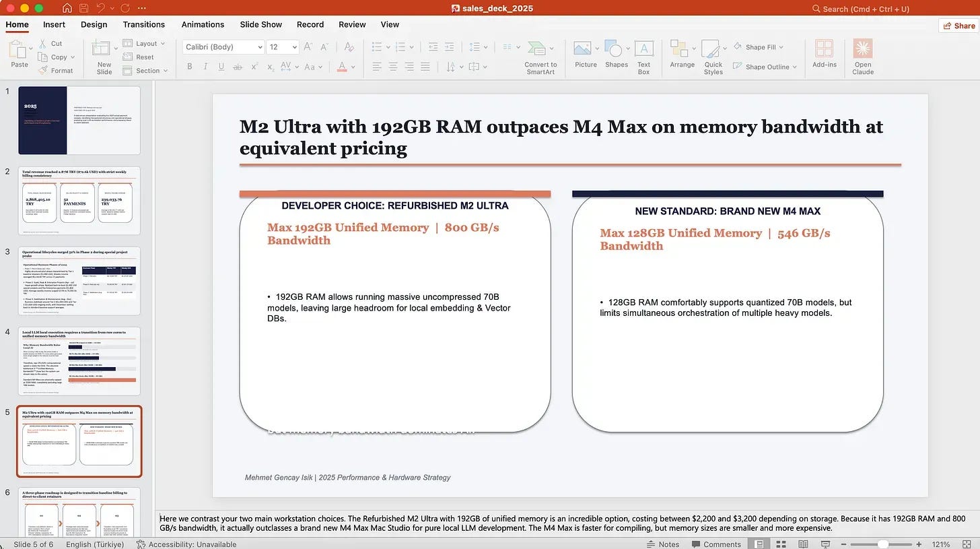Insert a New Slide
Viewport: 980px width, 549px height.
coord(104,57)
